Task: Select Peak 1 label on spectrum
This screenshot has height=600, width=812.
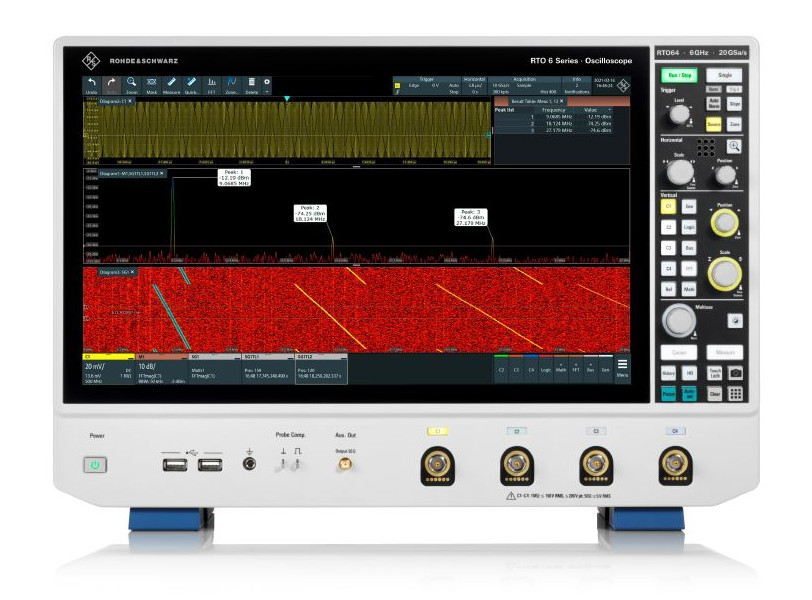Action: [x=234, y=178]
